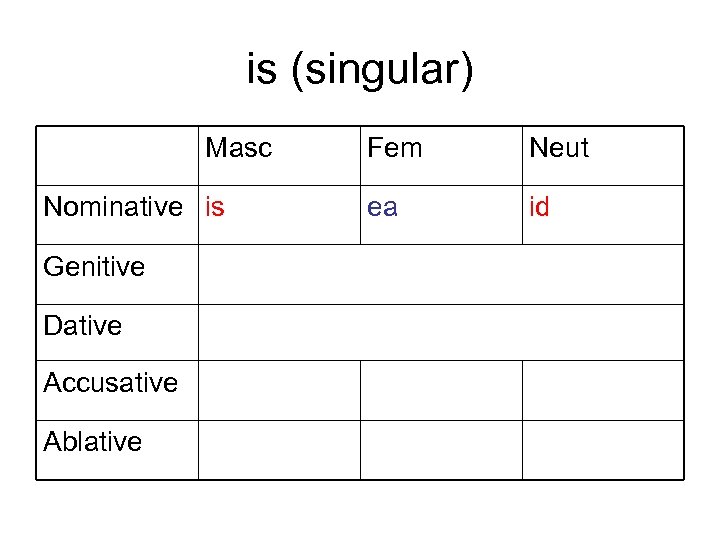
Task: Select the Dative row label
Action: click(x=83, y=326)
